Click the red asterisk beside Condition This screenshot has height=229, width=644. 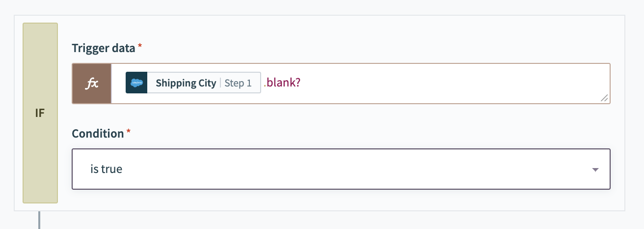[129, 132]
